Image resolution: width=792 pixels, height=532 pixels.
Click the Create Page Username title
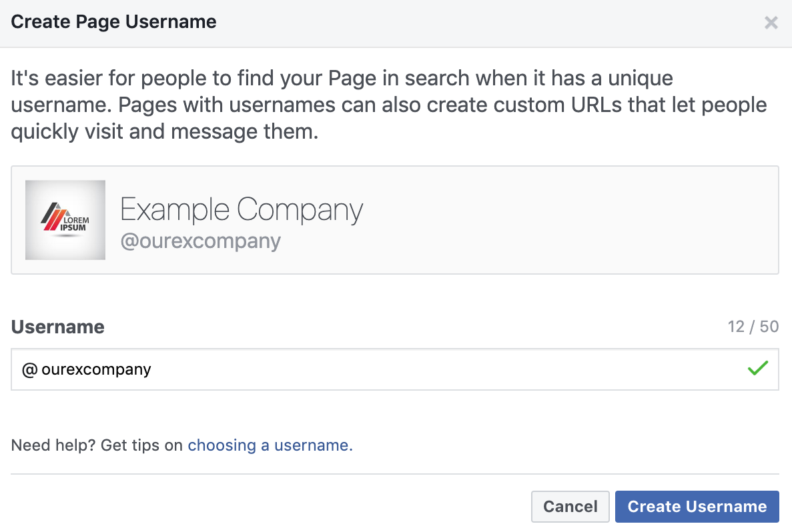click(x=113, y=21)
